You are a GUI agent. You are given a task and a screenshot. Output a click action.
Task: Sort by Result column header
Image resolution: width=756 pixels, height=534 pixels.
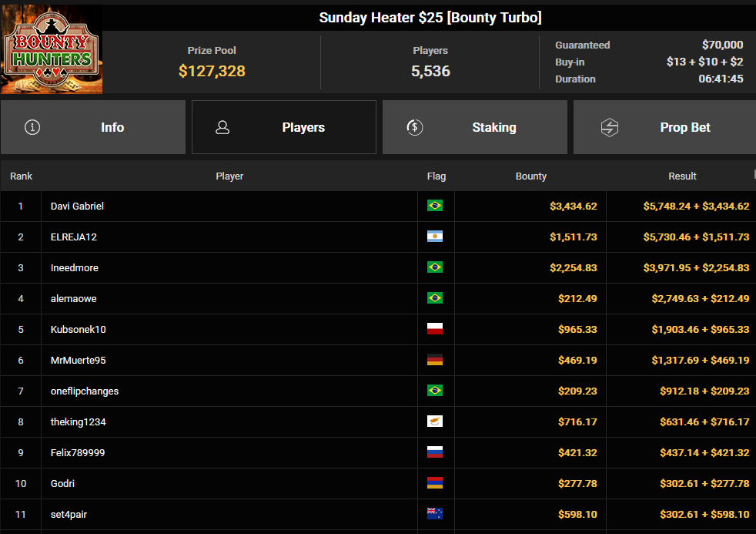click(682, 176)
